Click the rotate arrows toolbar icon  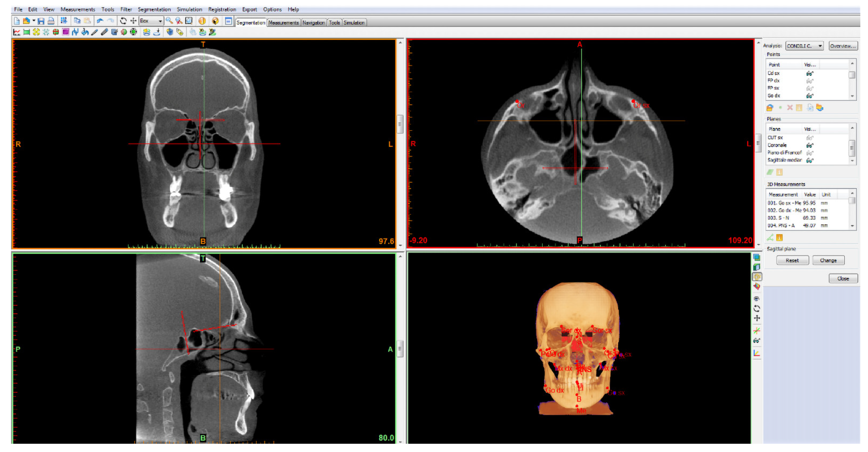pos(123,21)
